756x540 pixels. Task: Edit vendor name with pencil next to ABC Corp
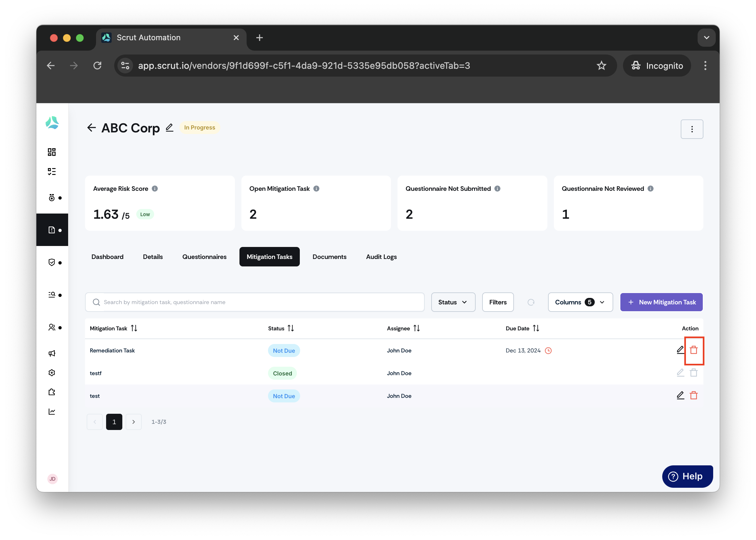point(170,128)
